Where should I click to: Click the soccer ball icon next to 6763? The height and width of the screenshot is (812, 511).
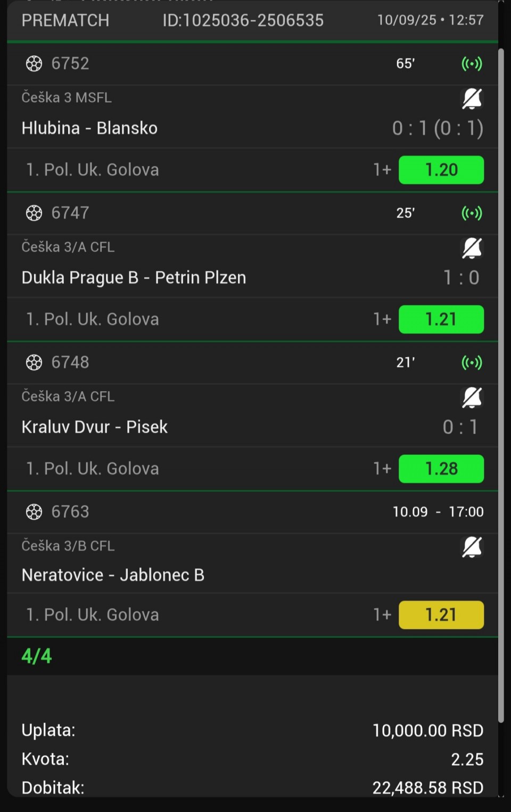pyautogui.click(x=34, y=512)
